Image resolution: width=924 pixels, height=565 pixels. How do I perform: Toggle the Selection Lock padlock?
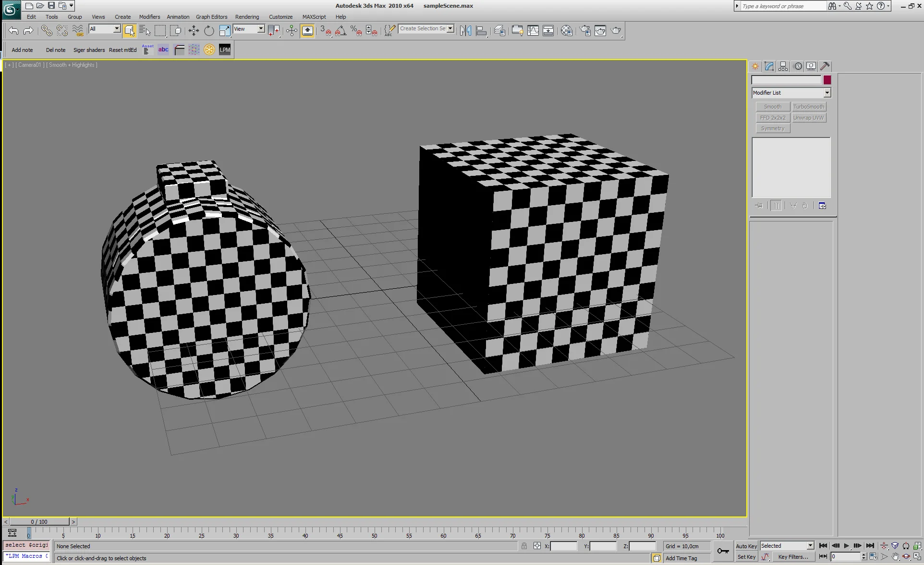point(524,546)
